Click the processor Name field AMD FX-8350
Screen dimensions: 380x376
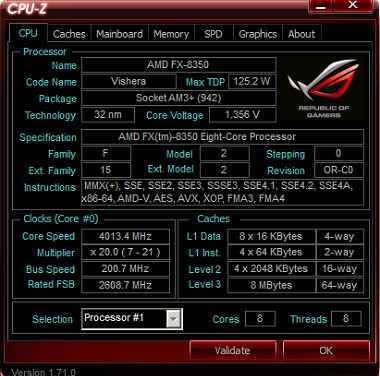coord(179,65)
